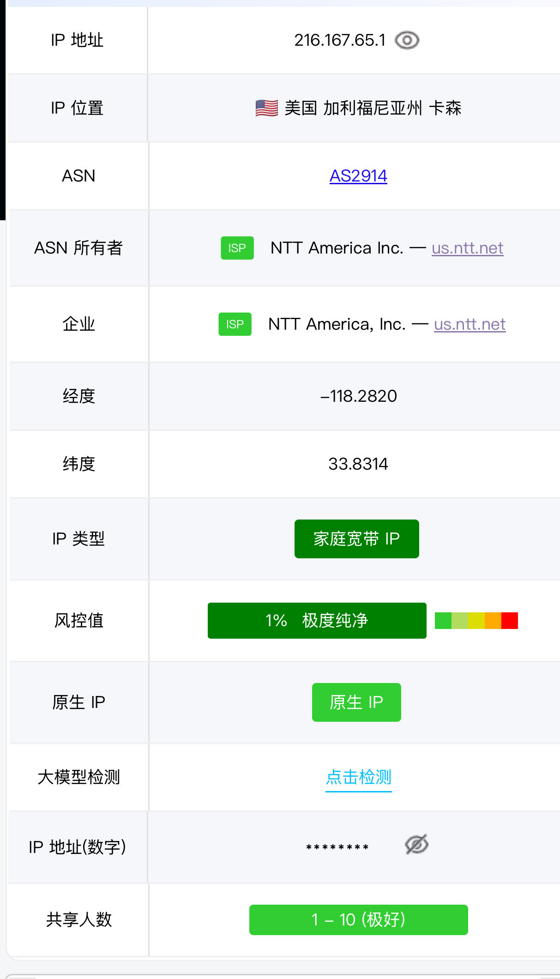Click the green segment of risk color scale
This screenshot has height=979, width=560.
pos(443,621)
